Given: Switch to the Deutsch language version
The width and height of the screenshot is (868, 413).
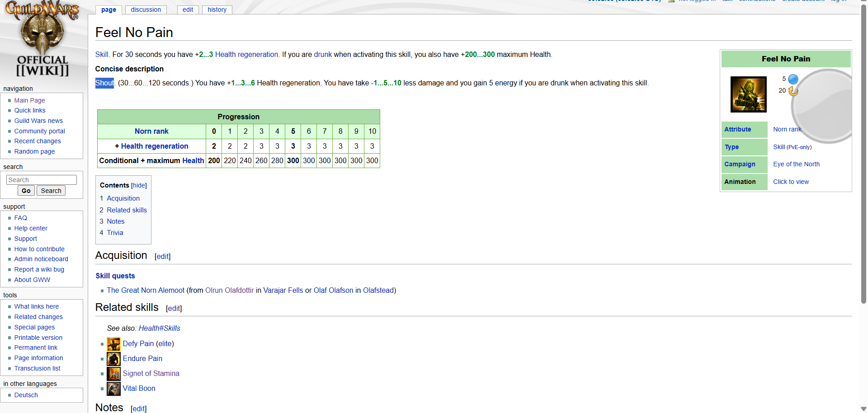Looking at the screenshot, I should click(26, 395).
